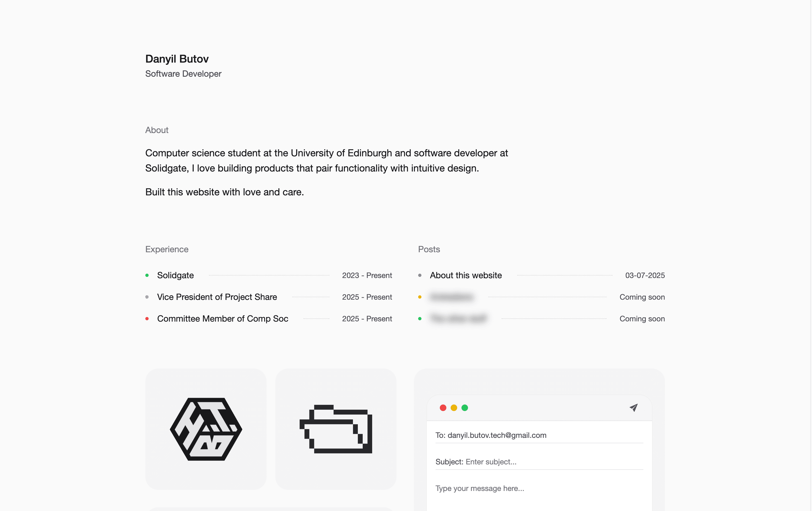Open Vice President of Project Share entry
Image resolution: width=812 pixels, height=511 pixels.
(269, 297)
